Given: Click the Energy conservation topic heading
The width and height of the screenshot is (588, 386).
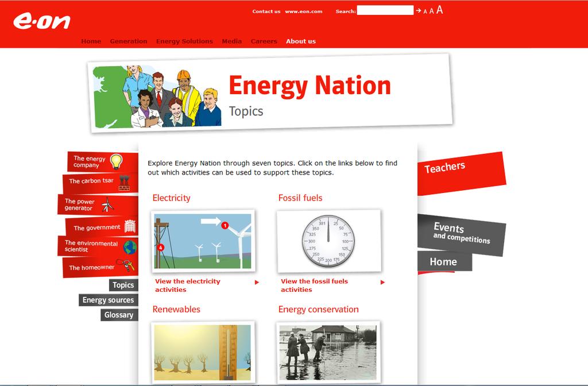Looking at the screenshot, I should point(318,310).
